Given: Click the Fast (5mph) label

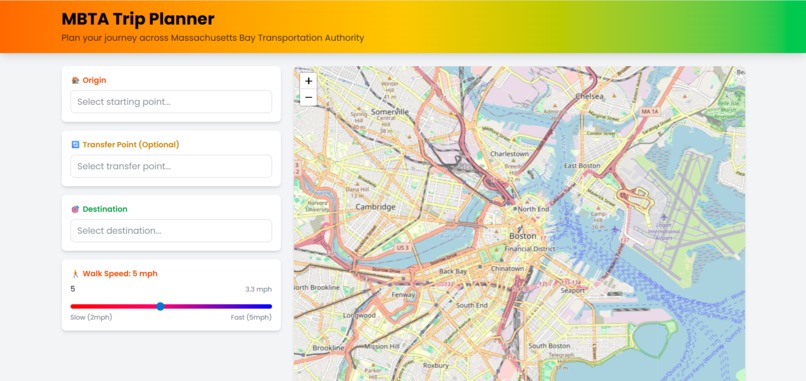Looking at the screenshot, I should tap(251, 317).
